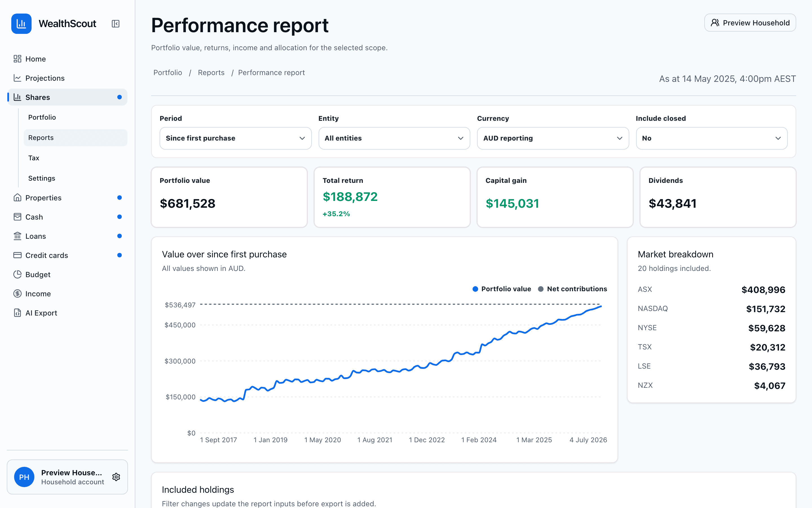Image resolution: width=812 pixels, height=508 pixels.
Task: Click the NZX row value $4,067
Action: 769,385
